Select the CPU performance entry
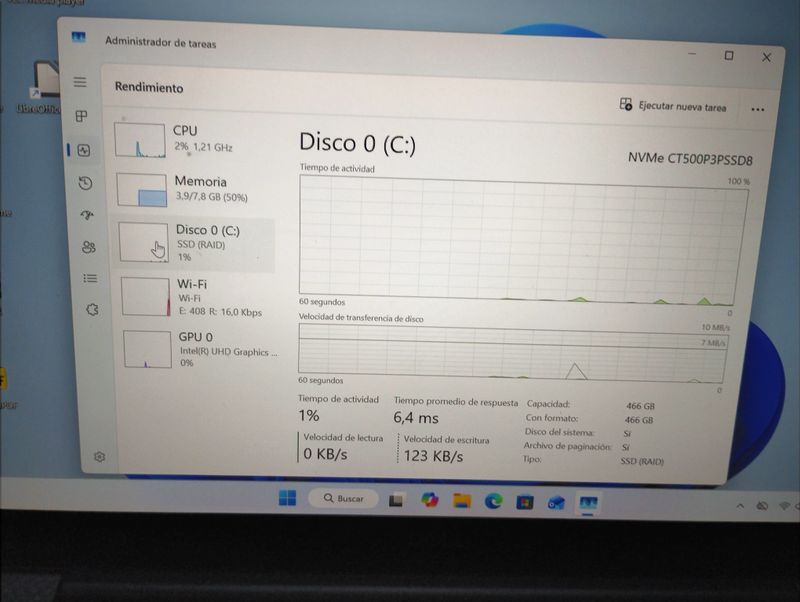800x602 pixels. click(194, 139)
